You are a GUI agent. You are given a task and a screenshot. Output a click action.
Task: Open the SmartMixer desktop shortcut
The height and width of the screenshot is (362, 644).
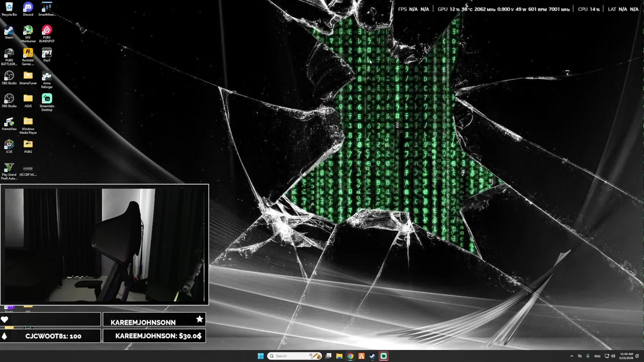click(x=47, y=9)
